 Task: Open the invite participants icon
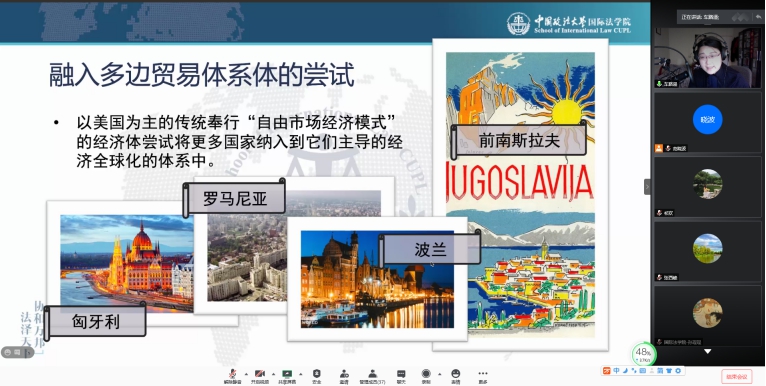pos(344,376)
